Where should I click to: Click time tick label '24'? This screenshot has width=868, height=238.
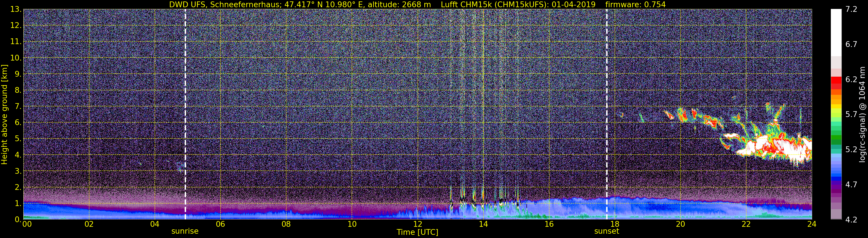coord(812,224)
